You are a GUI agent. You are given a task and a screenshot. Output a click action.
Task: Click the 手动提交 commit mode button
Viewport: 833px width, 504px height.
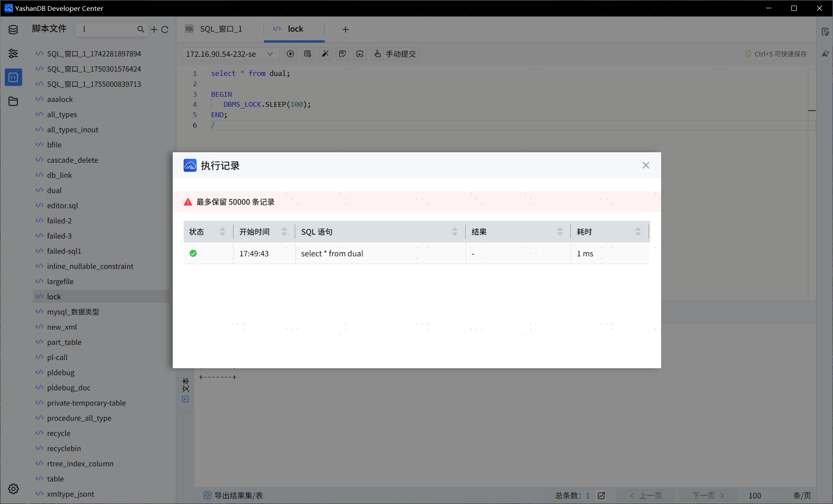(x=395, y=54)
